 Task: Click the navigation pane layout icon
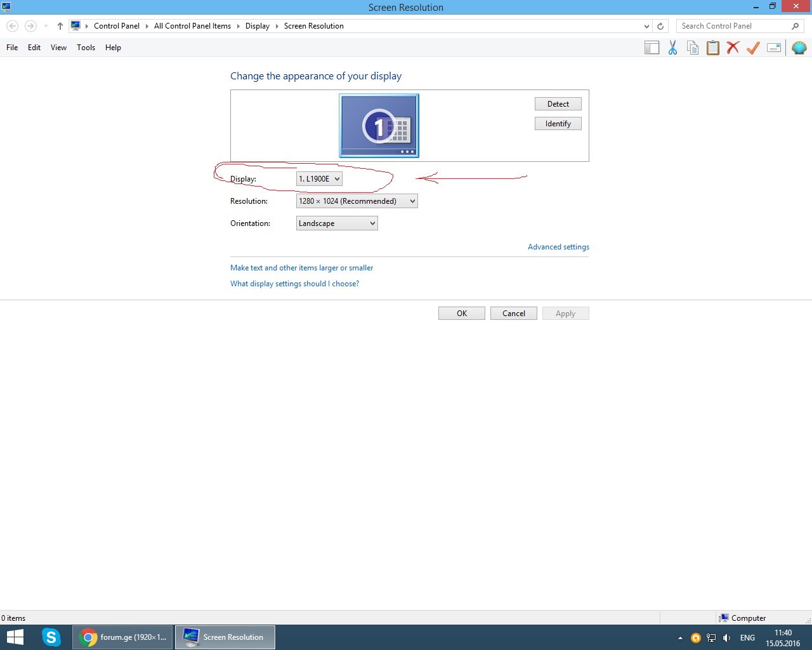coord(652,48)
